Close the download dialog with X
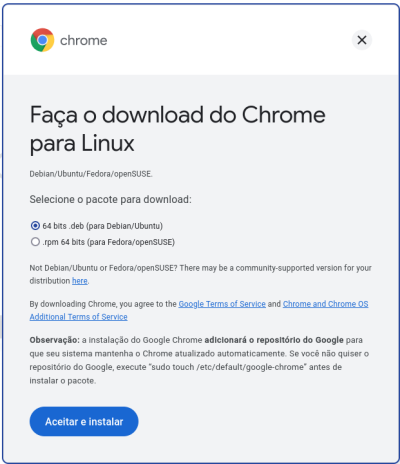The width and height of the screenshot is (400, 464). (x=362, y=40)
